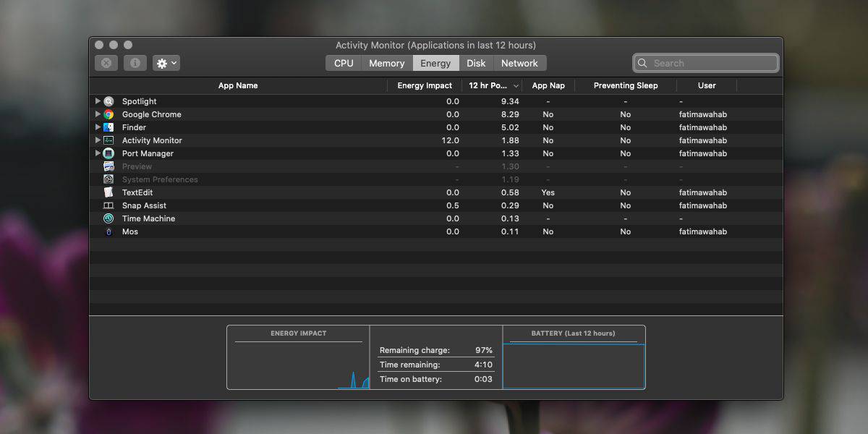Open the Network tab

519,63
